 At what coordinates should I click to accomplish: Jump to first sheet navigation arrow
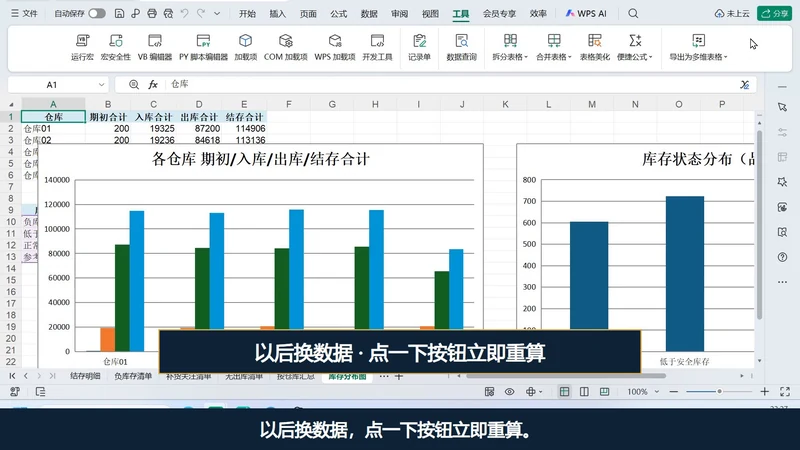[12, 376]
